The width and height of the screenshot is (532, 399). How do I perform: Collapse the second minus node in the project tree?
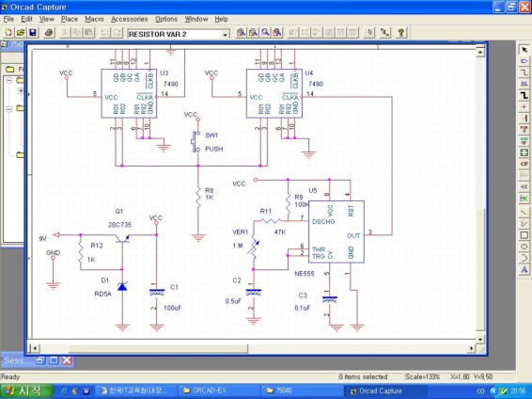pyautogui.click(x=9, y=108)
